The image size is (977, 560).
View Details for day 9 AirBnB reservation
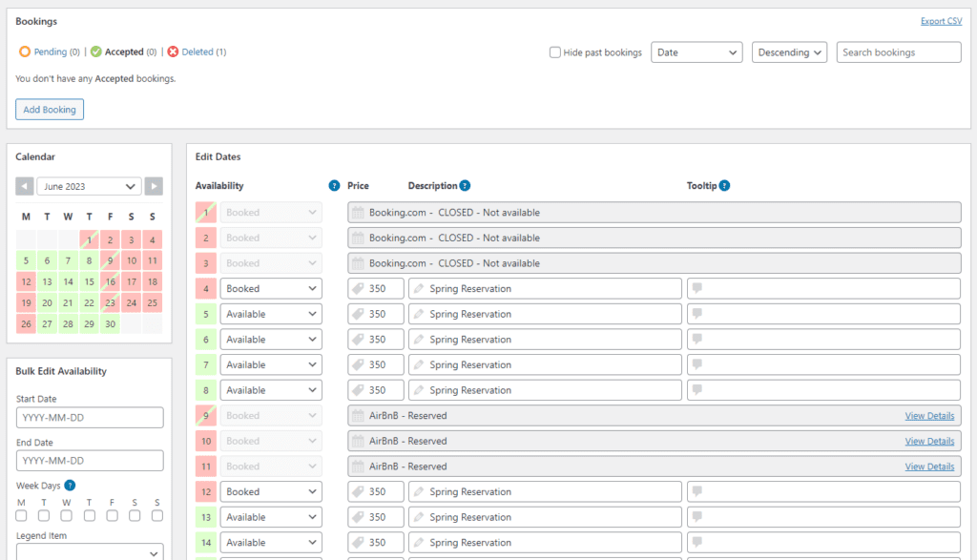click(929, 416)
